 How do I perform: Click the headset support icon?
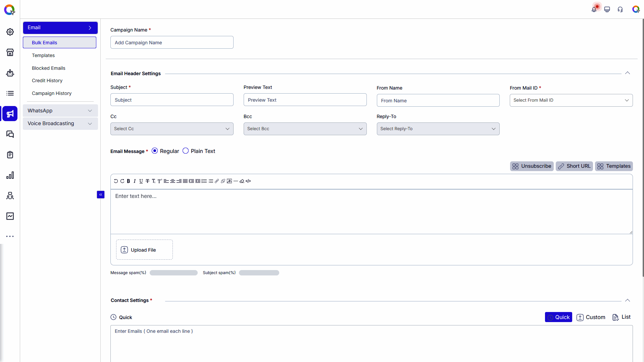click(x=620, y=9)
